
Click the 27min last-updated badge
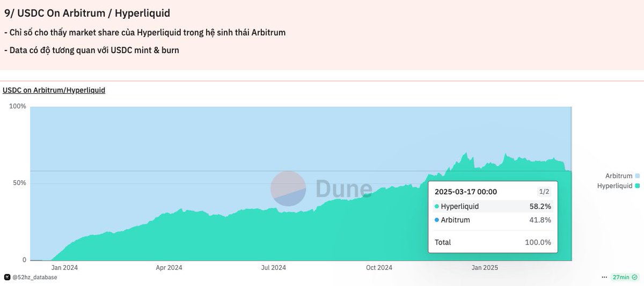621,277
